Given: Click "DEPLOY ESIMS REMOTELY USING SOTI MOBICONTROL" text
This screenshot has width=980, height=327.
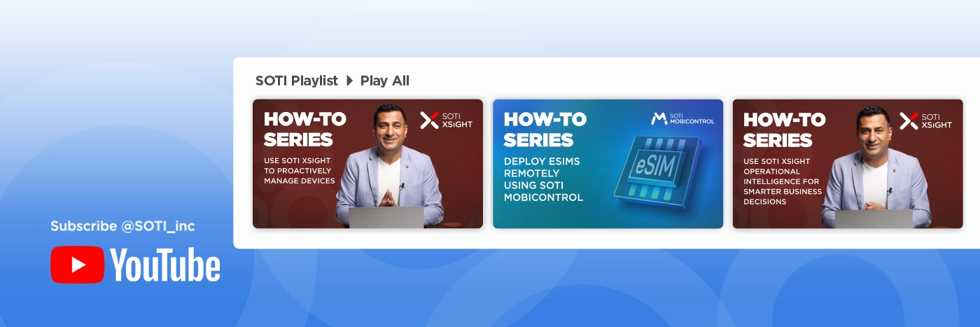Looking at the screenshot, I should click(x=543, y=179).
